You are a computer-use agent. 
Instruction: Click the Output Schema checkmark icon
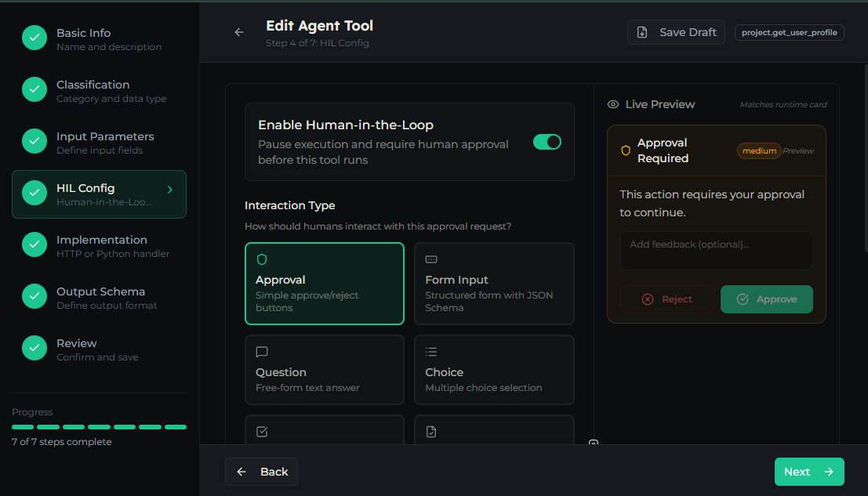(x=35, y=296)
